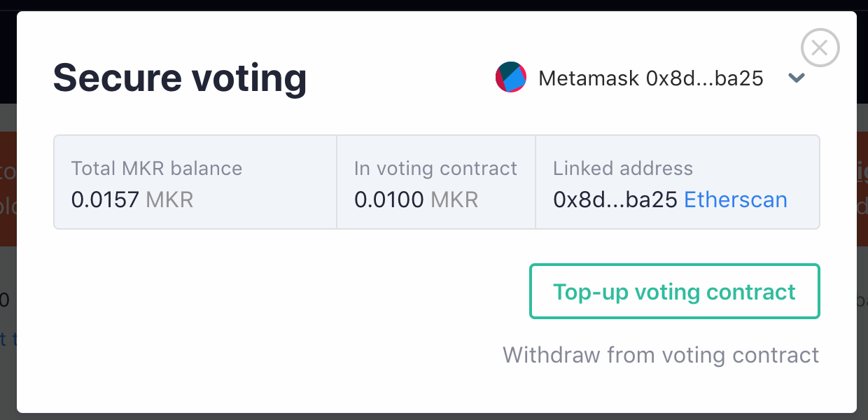Click Top-up voting contract button
This screenshot has width=868, height=420.
(675, 291)
